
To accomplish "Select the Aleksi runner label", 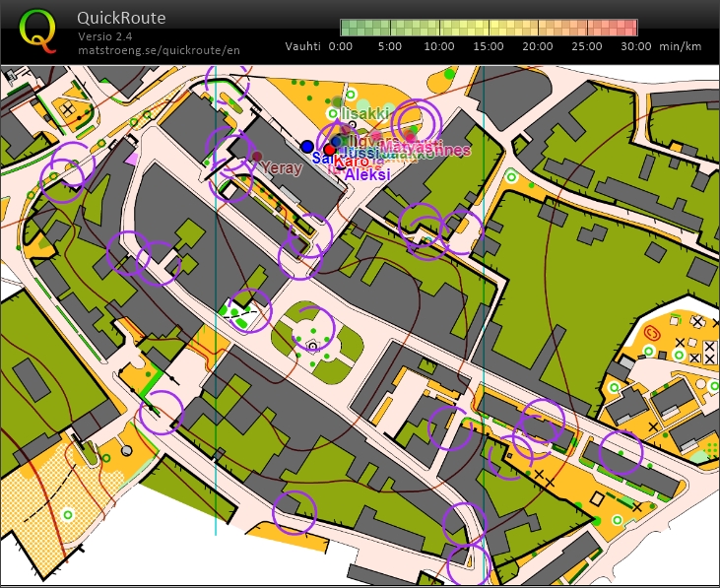I will click(x=366, y=174).
